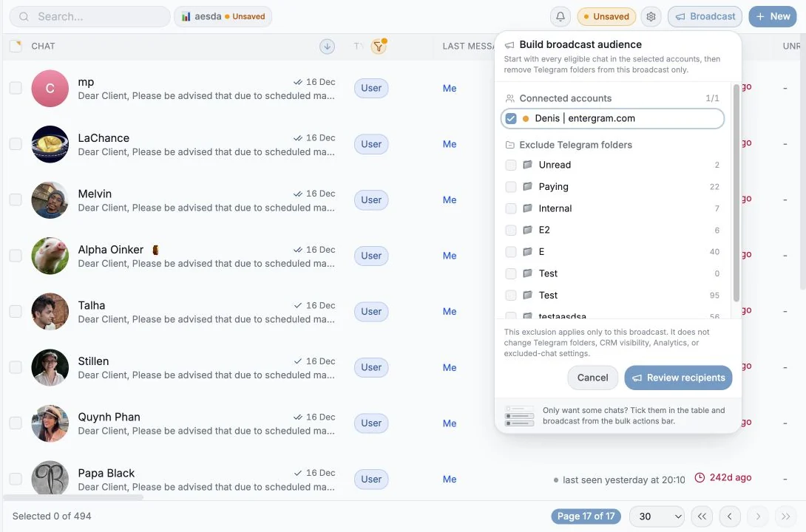Go to the first page using the double-left arrows
Screen dimensions: 806x532
pyautogui.click(x=702, y=516)
